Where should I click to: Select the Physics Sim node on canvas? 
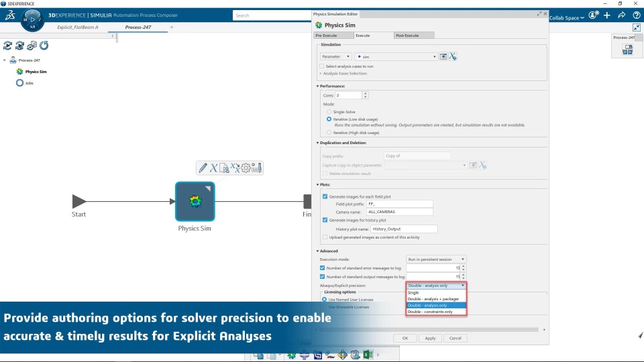click(x=195, y=202)
